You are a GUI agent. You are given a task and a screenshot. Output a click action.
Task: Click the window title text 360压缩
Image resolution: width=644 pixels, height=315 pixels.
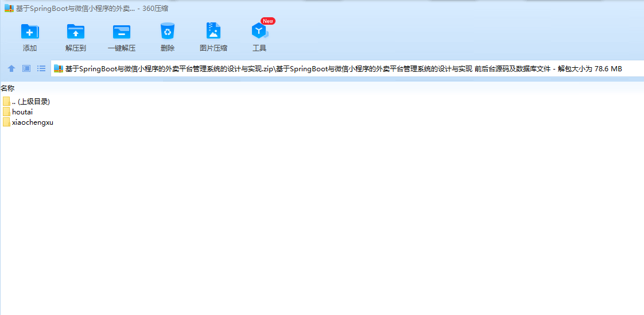pyautogui.click(x=155, y=9)
